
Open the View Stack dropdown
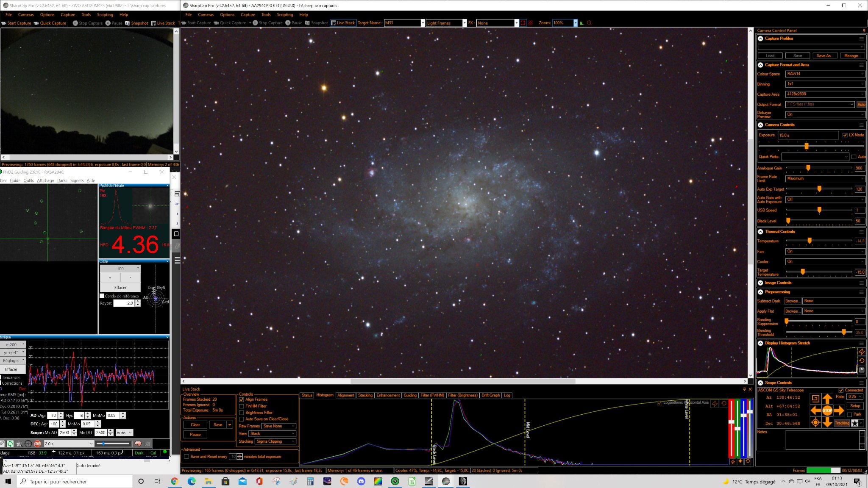(272, 434)
